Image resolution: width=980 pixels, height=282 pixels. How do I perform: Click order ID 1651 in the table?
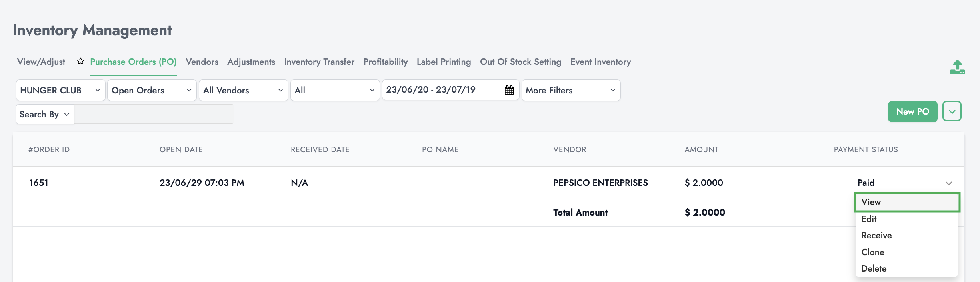click(x=39, y=183)
